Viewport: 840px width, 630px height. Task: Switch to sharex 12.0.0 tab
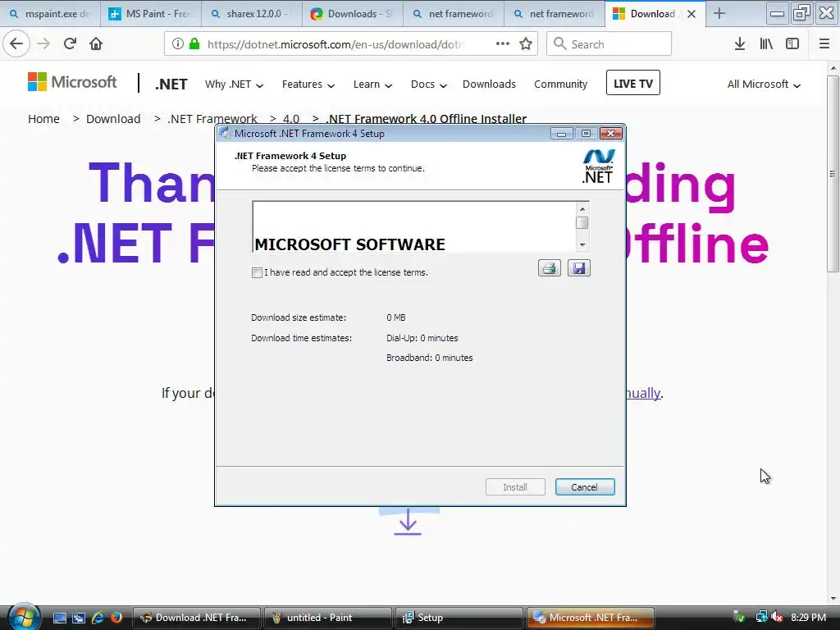click(x=252, y=14)
